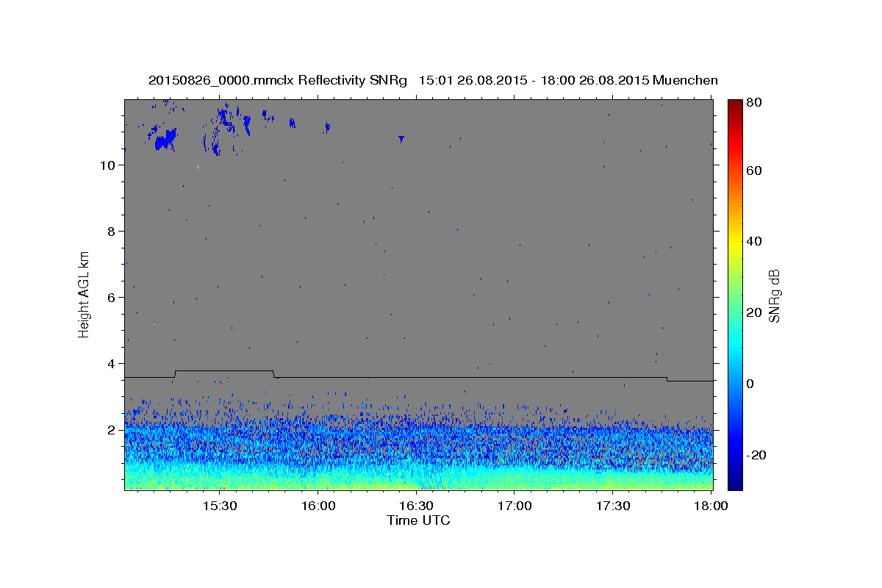Click the 'Time UTC' axis label
This screenshot has width=882, height=588.
pos(418,520)
